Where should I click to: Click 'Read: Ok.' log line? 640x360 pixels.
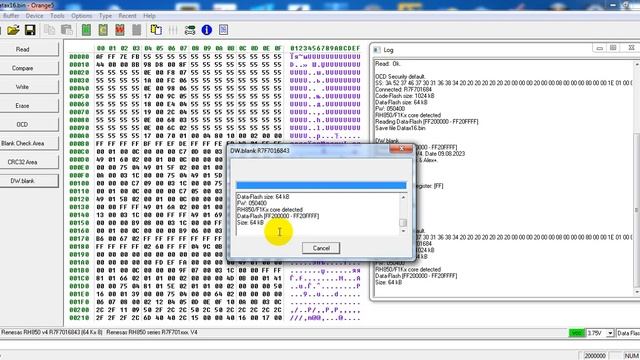[x=388, y=64]
